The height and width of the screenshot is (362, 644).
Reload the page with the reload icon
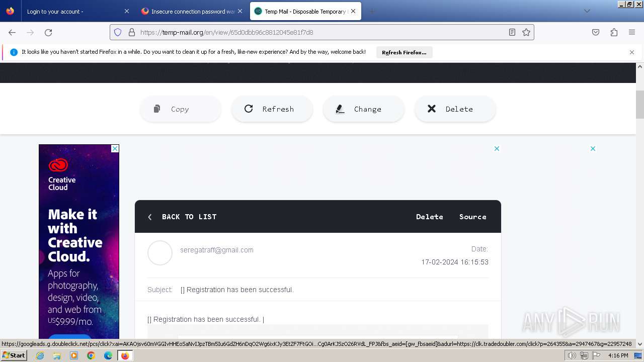point(48,32)
